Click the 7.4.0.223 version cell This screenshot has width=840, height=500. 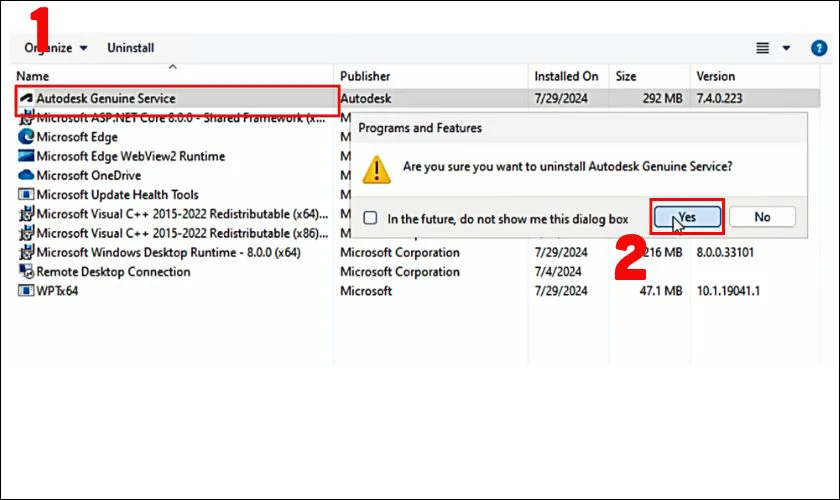pos(719,98)
